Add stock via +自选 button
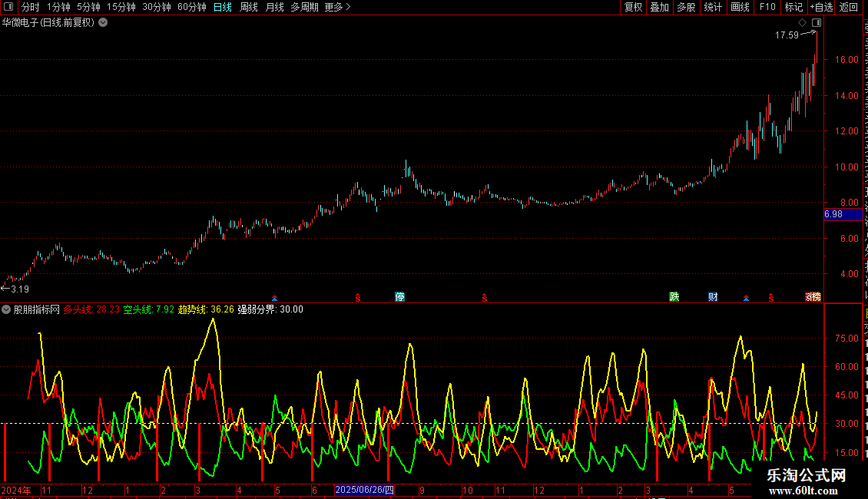Screen dimensions: 868x499 (x=821, y=7)
